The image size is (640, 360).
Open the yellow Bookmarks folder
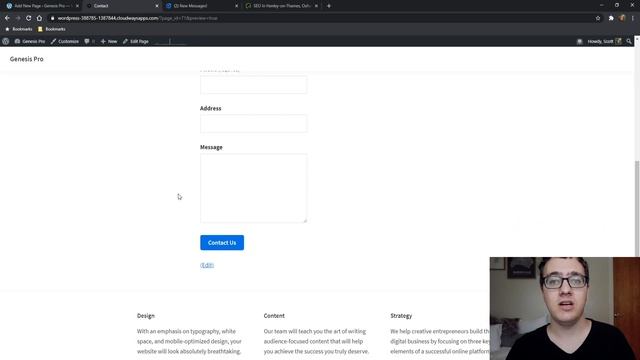point(51,29)
